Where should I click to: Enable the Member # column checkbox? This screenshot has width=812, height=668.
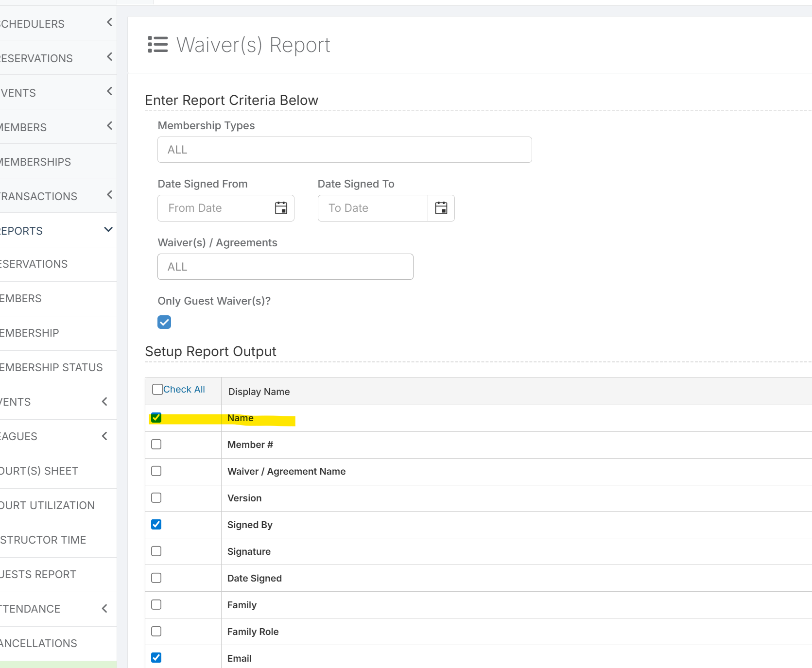tap(156, 445)
